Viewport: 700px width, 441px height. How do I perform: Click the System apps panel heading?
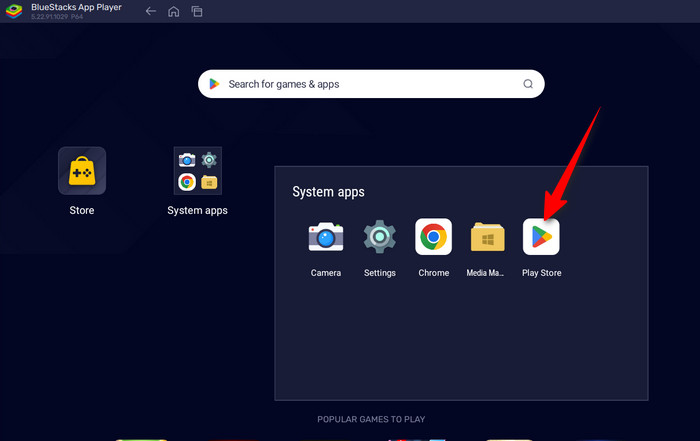tap(329, 192)
